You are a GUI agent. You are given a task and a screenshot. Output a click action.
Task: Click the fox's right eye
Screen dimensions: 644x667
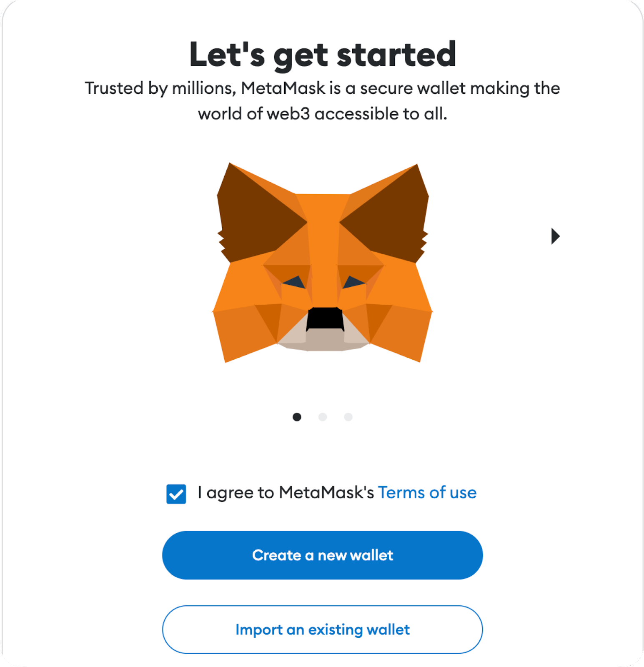(353, 282)
